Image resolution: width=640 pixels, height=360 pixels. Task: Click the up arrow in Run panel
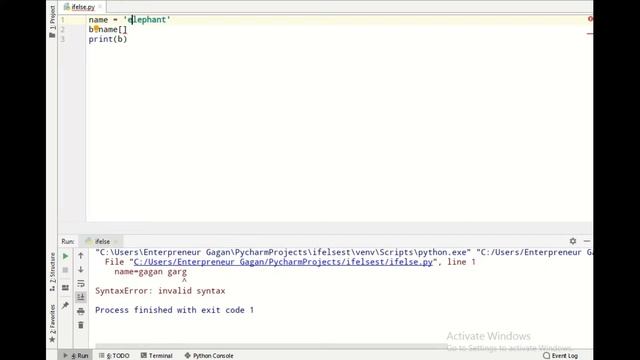point(81,256)
